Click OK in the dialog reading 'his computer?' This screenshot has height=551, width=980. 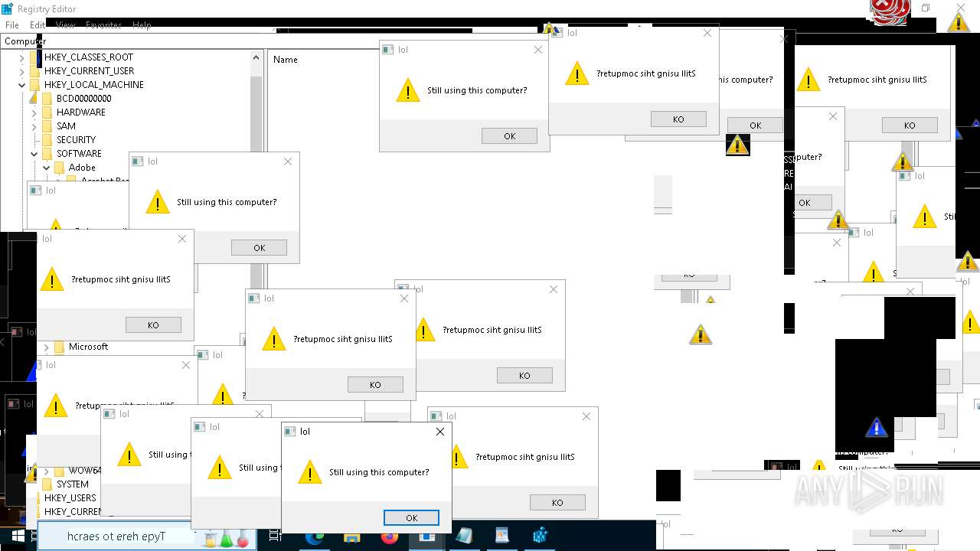[756, 126]
